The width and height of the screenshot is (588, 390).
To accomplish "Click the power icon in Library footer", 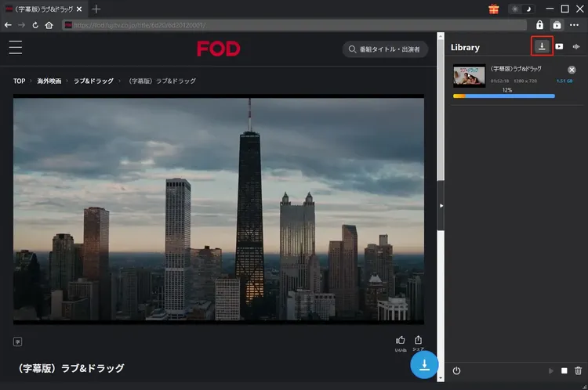I will 456,371.
